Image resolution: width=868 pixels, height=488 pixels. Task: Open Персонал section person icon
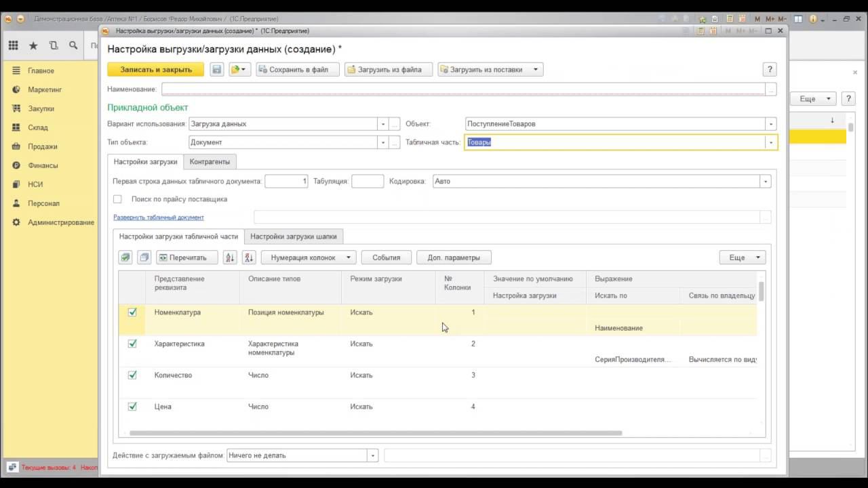pos(16,203)
